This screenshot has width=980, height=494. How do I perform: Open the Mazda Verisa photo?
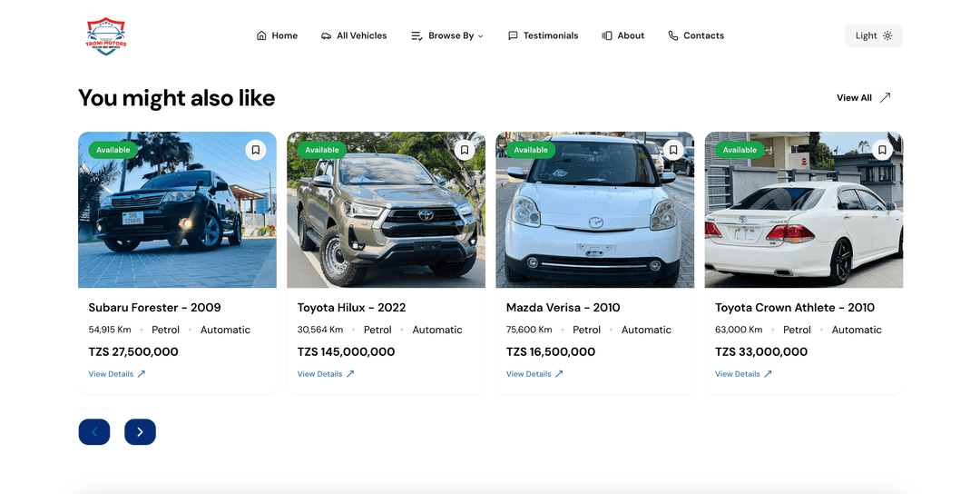[x=594, y=210]
